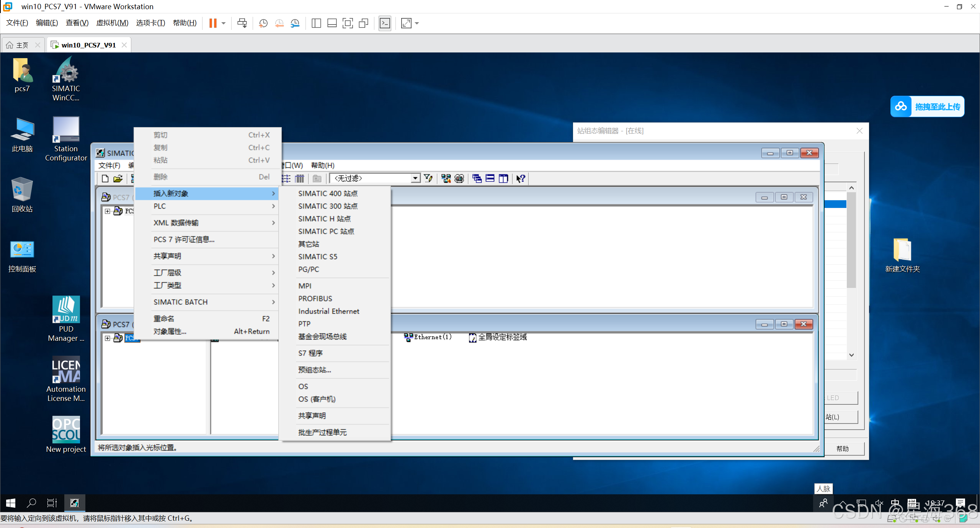Image resolution: width=980 pixels, height=528 pixels.
Task: Open Windows Start menu
Action: (x=10, y=503)
